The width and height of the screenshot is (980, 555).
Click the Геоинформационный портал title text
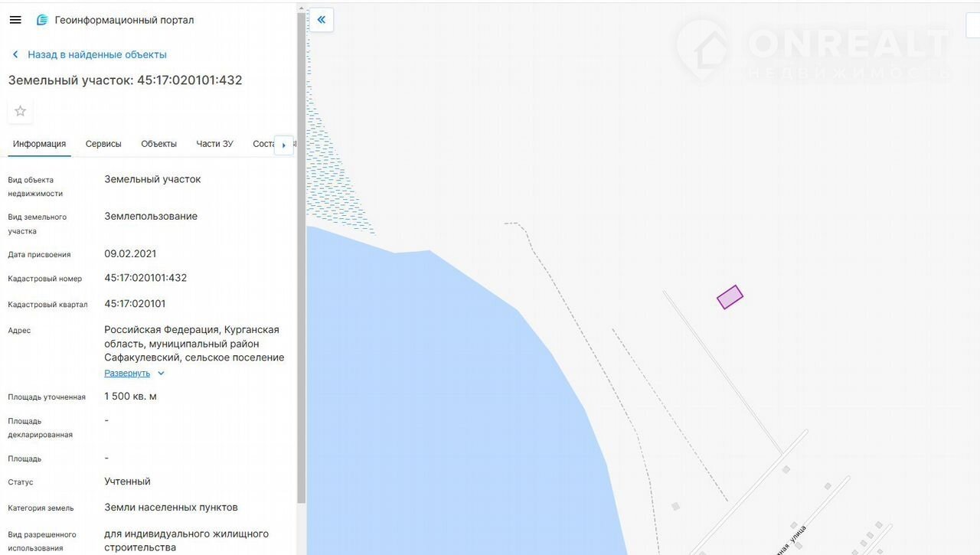[x=124, y=20]
